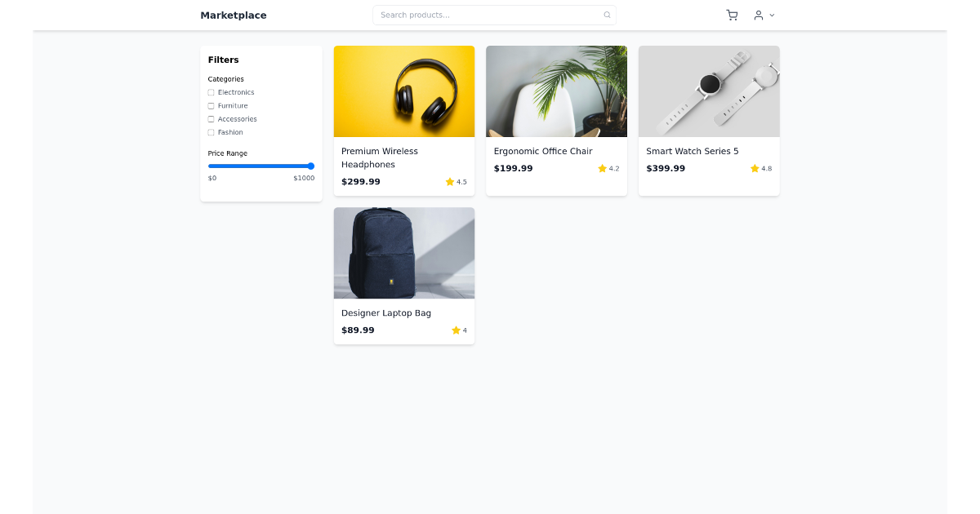Click the star icon beside the Office Chair rating
Image resolution: width=980 pixels, height=514 pixels.
[601, 168]
